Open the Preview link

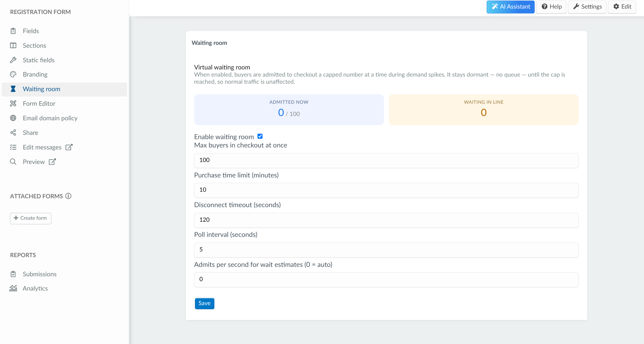pos(64,162)
